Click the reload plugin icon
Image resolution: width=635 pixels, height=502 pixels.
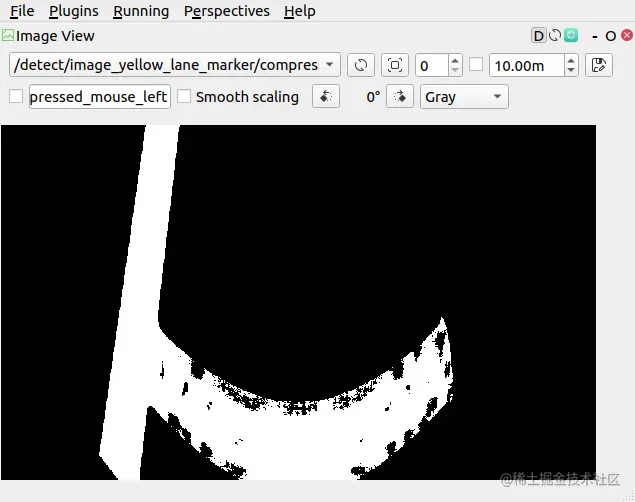[x=555, y=36]
